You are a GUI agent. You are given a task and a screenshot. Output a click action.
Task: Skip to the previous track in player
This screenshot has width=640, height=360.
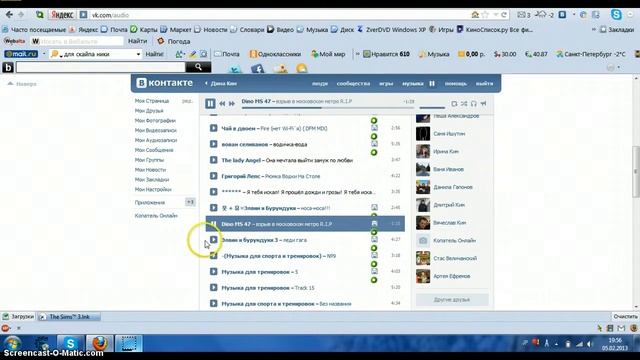pyautogui.click(x=222, y=104)
